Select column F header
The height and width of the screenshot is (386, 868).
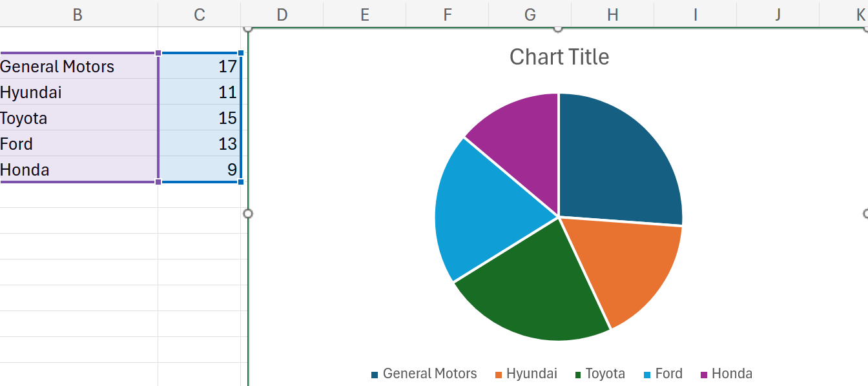(448, 14)
